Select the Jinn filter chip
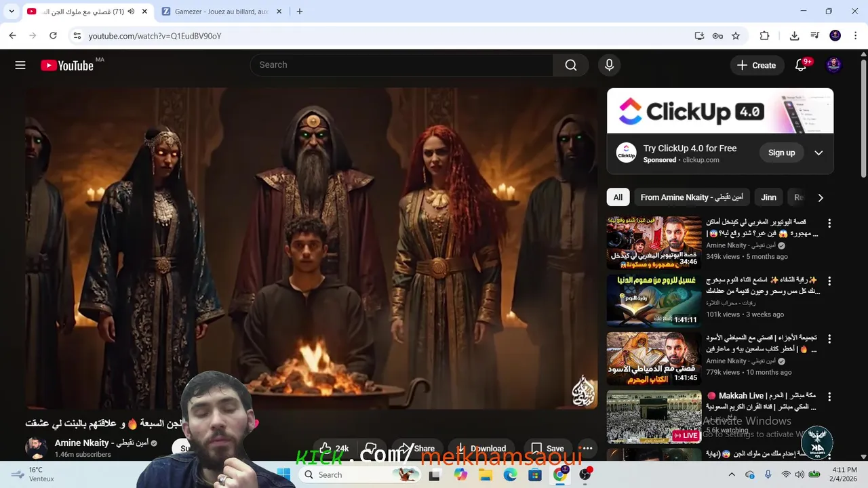Viewport: 868px width, 488px height. coord(768,198)
